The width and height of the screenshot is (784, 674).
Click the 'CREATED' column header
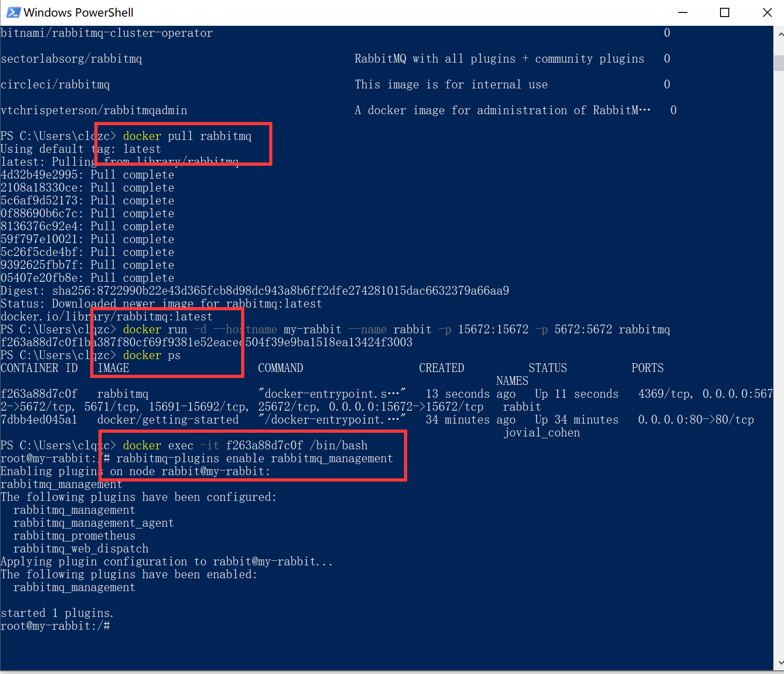(x=442, y=368)
